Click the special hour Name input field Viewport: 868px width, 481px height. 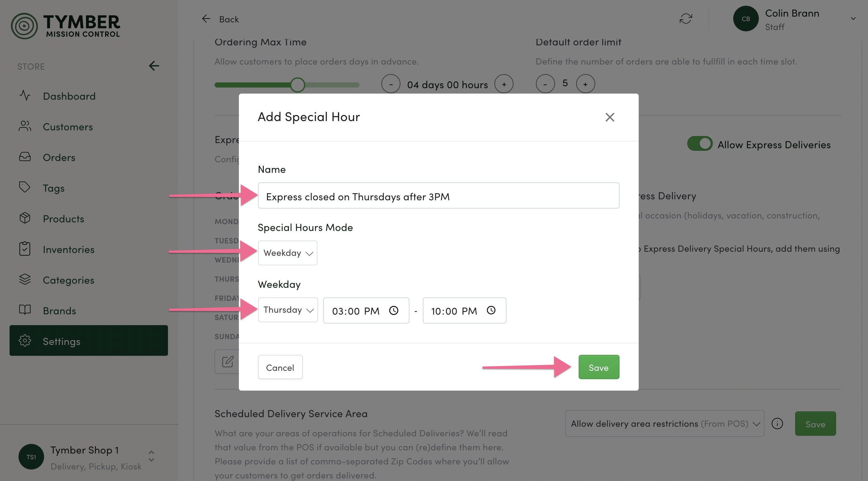click(438, 195)
